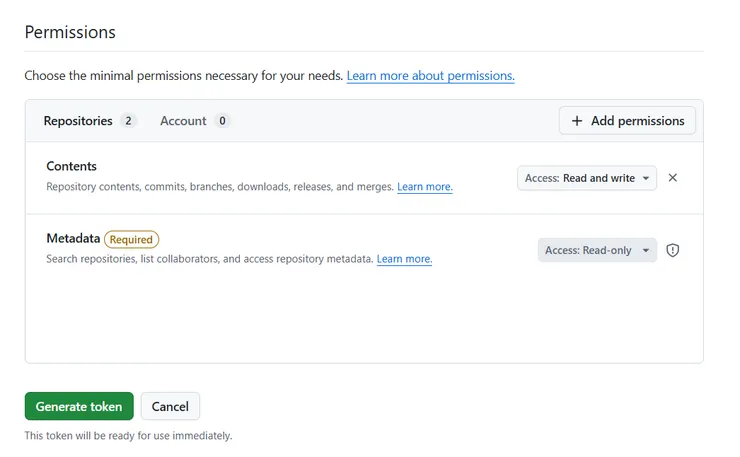Click the Metadata permission title
Viewport: 740px width, 457px height.
click(x=73, y=239)
